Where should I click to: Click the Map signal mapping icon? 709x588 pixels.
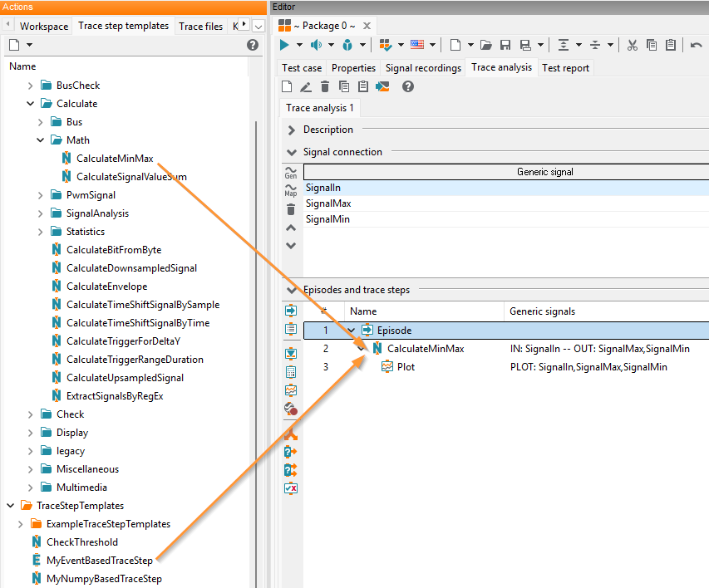(291, 190)
